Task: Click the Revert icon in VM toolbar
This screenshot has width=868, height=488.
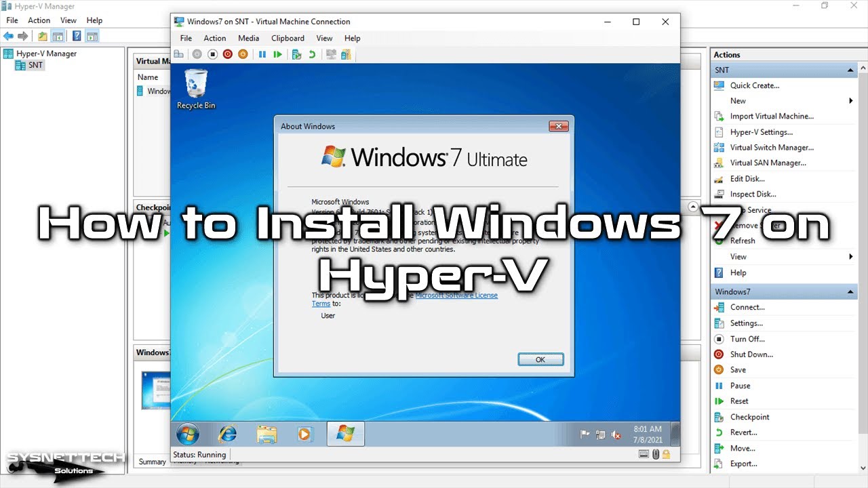Action: 312,54
